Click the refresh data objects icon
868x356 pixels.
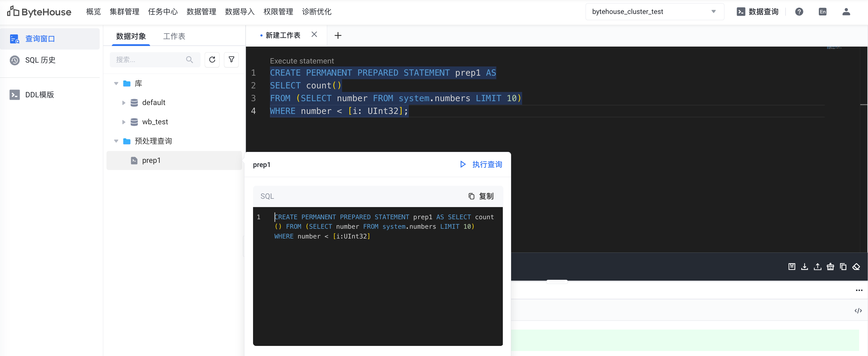[212, 60]
